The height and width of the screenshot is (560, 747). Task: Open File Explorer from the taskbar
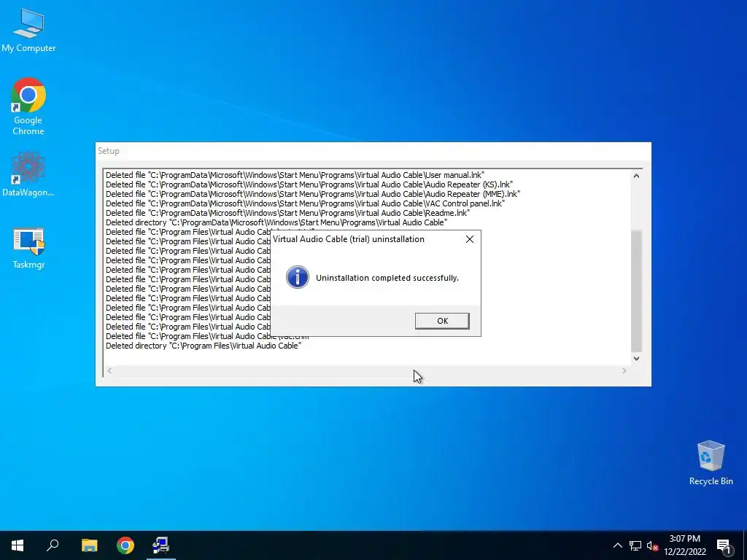click(89, 545)
